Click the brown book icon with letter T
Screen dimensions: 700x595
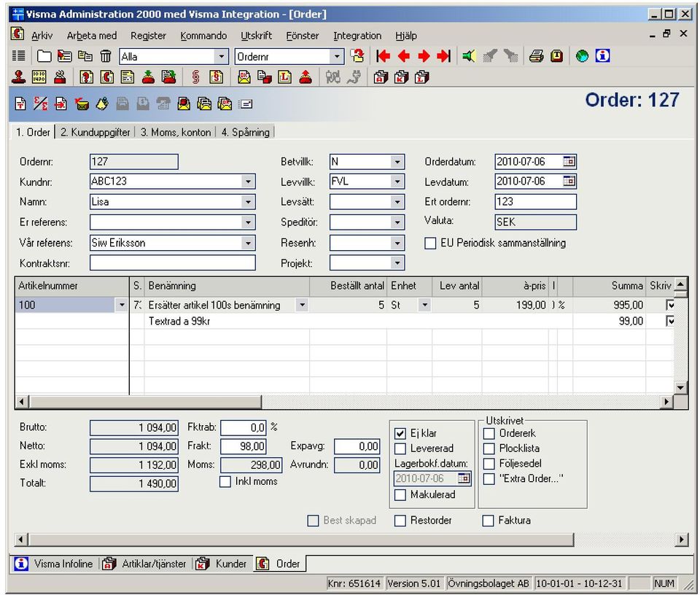556,56
